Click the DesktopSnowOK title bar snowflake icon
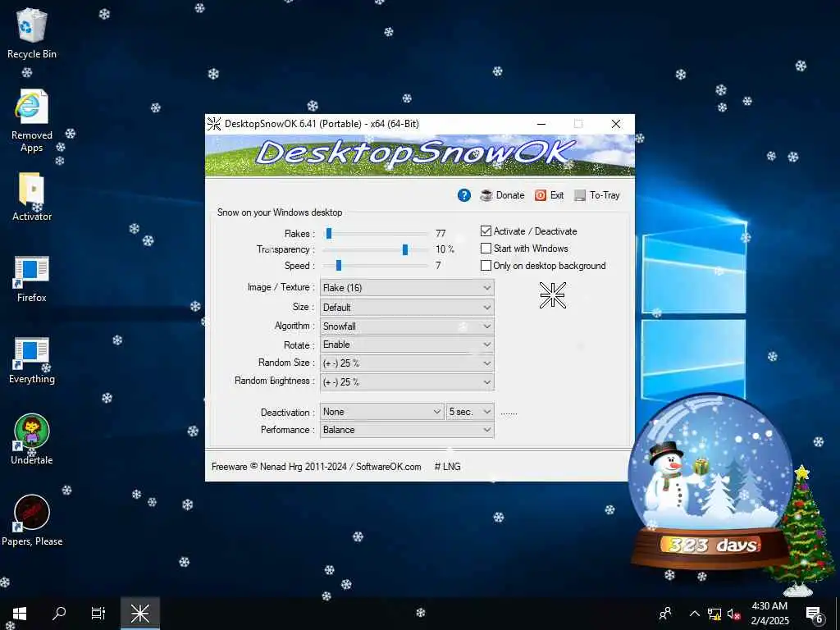 click(214, 124)
